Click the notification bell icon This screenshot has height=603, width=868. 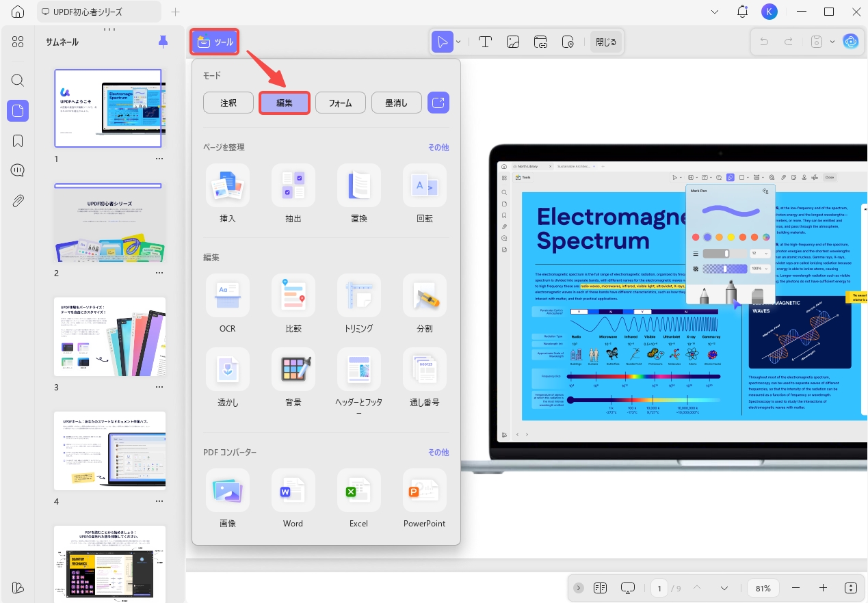742,12
